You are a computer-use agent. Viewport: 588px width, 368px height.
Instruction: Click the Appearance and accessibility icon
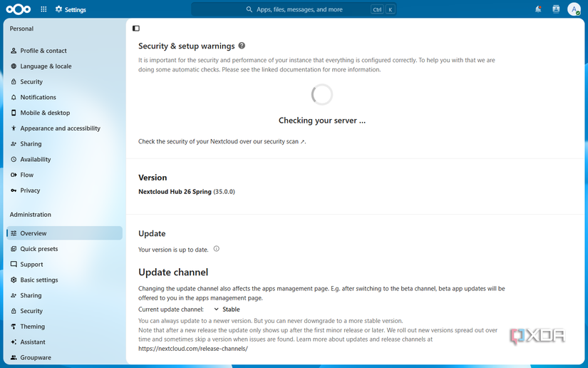pyautogui.click(x=14, y=128)
